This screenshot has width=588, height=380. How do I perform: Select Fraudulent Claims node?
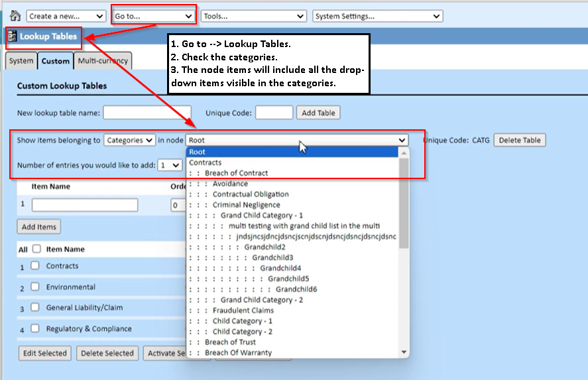tap(292, 310)
